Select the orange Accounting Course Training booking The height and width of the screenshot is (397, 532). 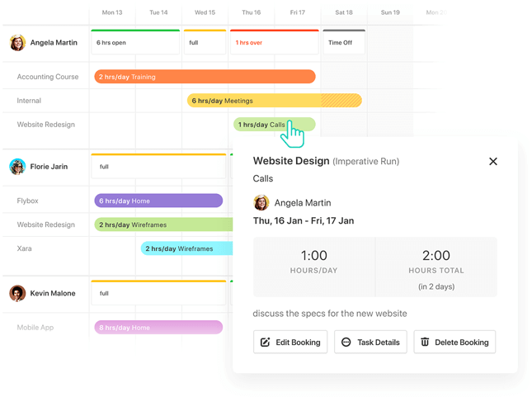[x=205, y=77]
